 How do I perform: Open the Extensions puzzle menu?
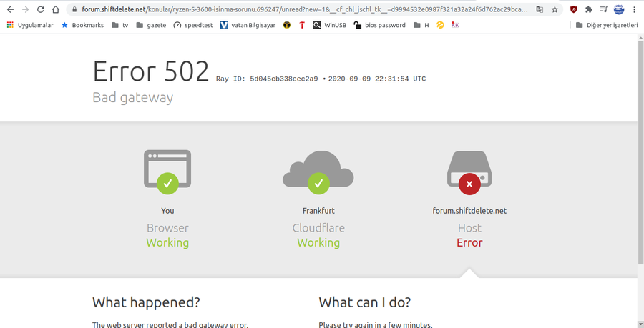pyautogui.click(x=589, y=9)
